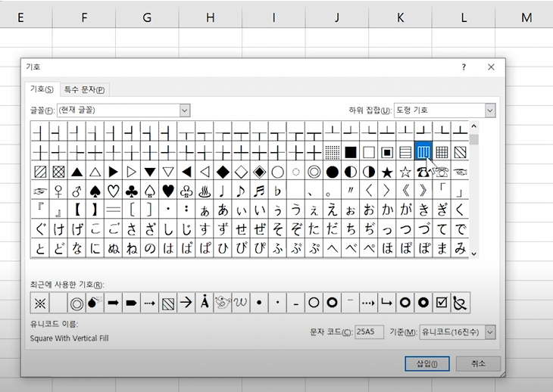Choose the black left-pointing triangle
553x392 pixels.
pyautogui.click(x=186, y=173)
